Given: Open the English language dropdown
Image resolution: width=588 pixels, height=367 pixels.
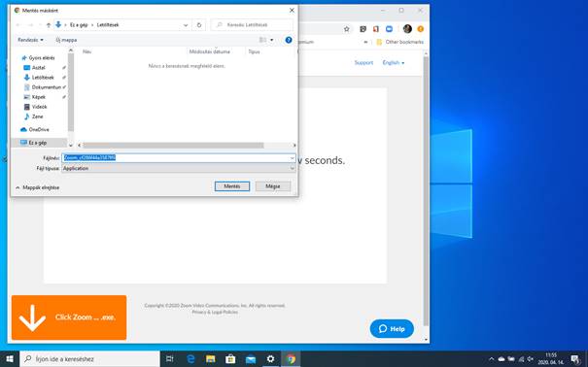Looking at the screenshot, I should [394, 62].
